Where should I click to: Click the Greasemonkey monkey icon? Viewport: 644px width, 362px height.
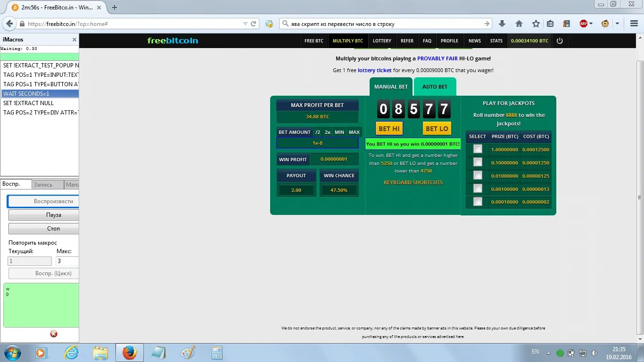[605, 24]
